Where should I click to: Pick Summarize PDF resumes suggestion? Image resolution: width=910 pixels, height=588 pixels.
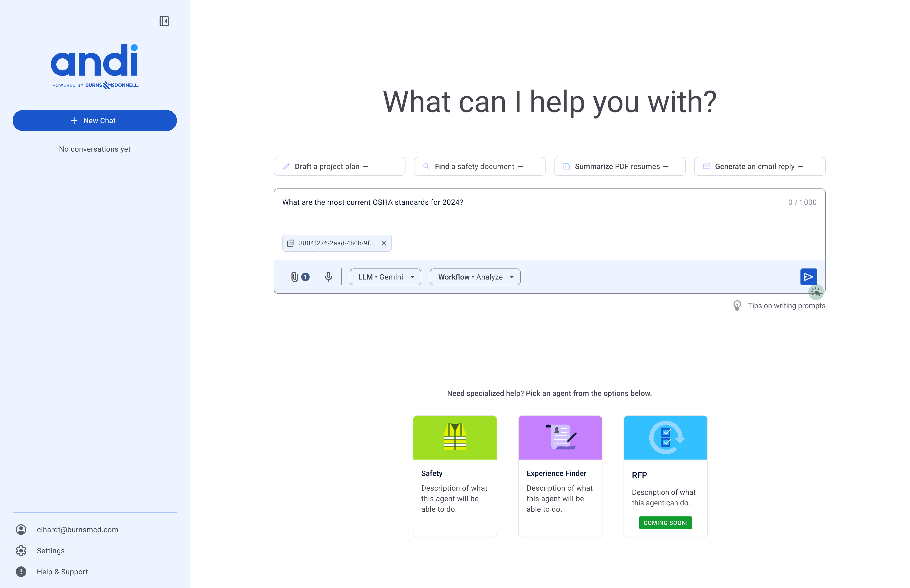[x=619, y=166]
